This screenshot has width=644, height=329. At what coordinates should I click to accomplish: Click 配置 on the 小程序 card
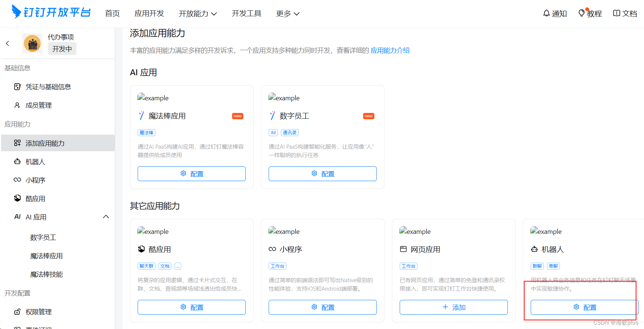[323, 307]
